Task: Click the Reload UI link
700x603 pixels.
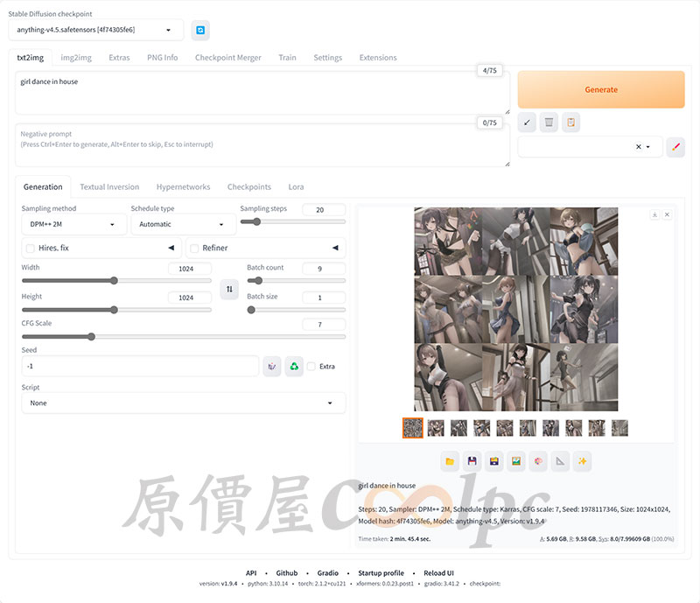Action: click(438, 573)
